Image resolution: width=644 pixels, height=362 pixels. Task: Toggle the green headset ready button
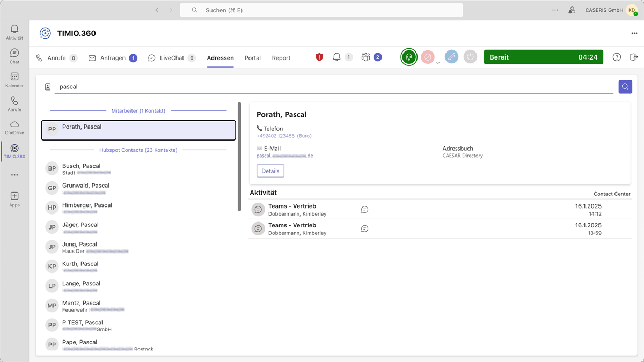(409, 57)
